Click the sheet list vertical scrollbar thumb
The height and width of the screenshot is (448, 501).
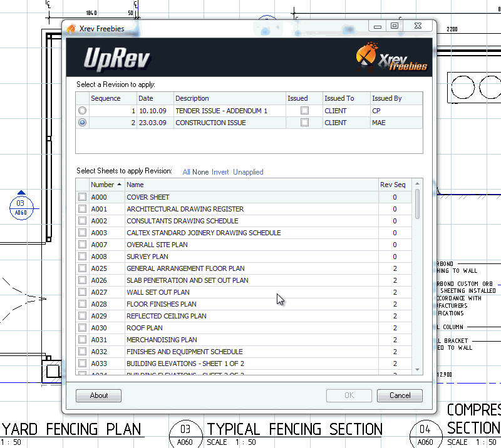[418, 203]
